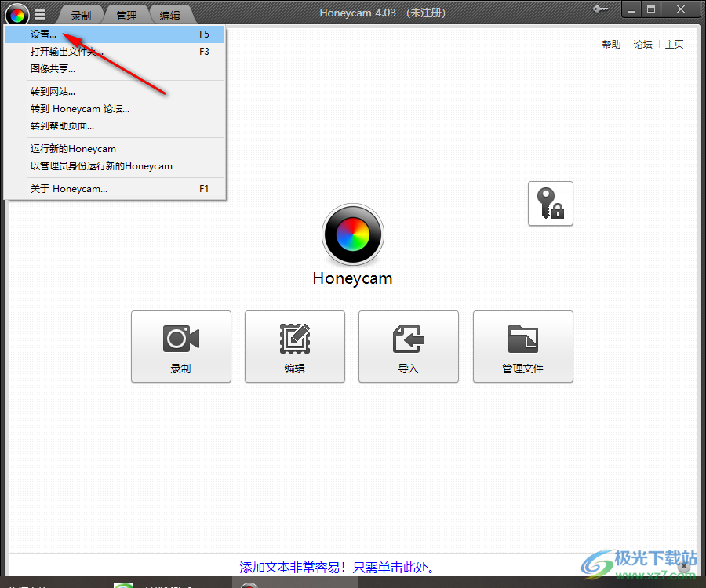
Task: Select 运行新的Honeycam menu item
Action: pos(115,148)
